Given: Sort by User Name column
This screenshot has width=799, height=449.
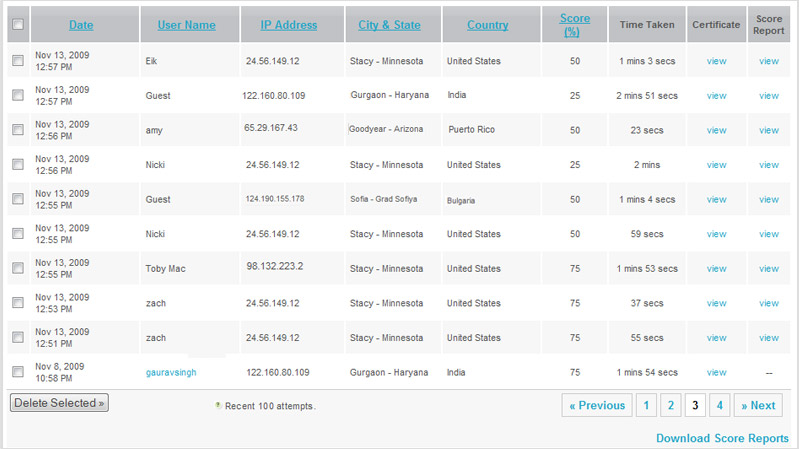Looking at the screenshot, I should 186,25.
